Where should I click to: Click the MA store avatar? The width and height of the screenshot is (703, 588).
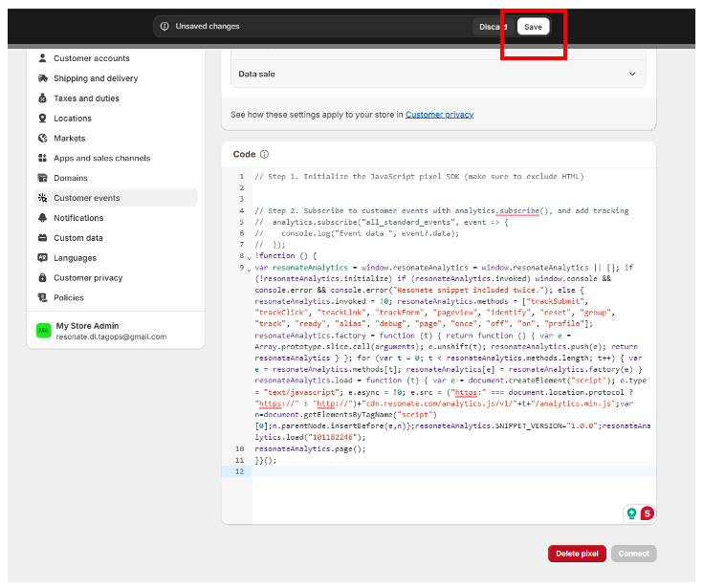click(x=43, y=331)
